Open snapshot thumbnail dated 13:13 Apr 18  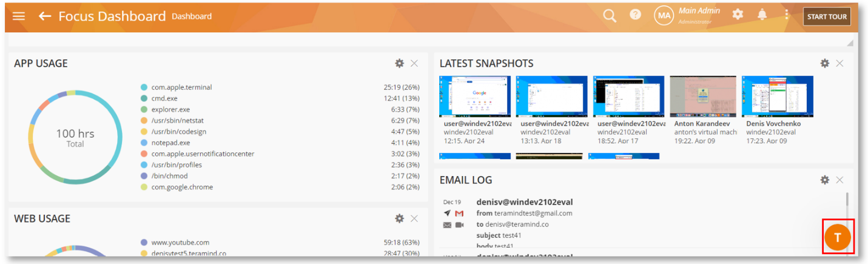coord(552,96)
